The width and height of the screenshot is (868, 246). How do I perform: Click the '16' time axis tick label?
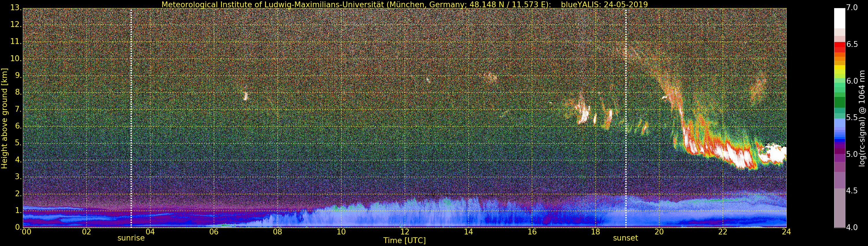532,232
